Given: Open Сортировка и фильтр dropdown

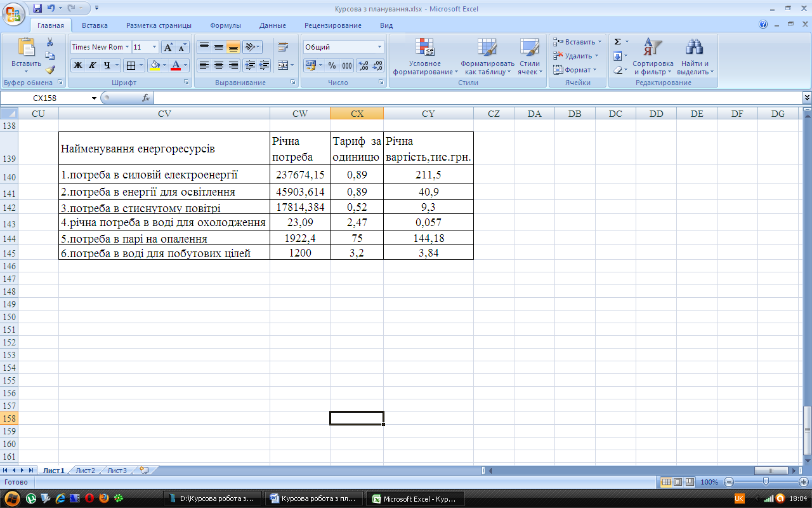Looking at the screenshot, I should (x=653, y=57).
